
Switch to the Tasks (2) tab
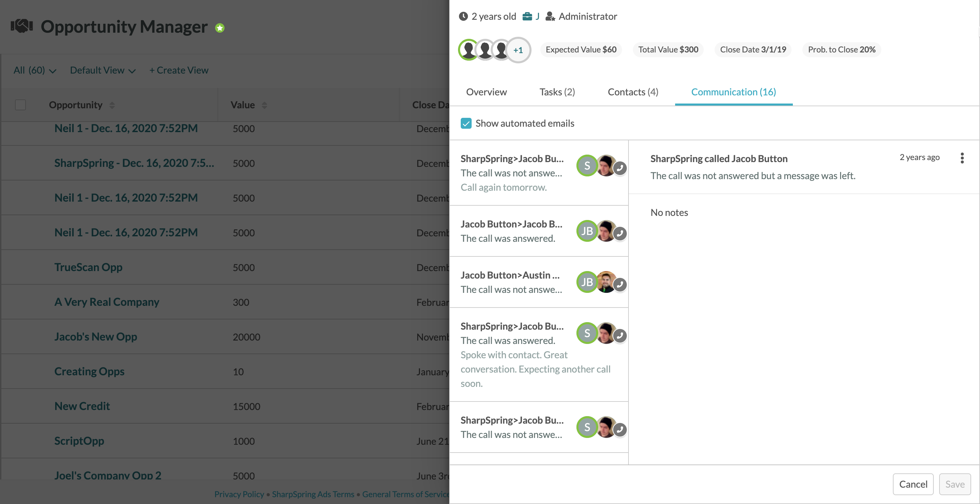click(x=557, y=92)
